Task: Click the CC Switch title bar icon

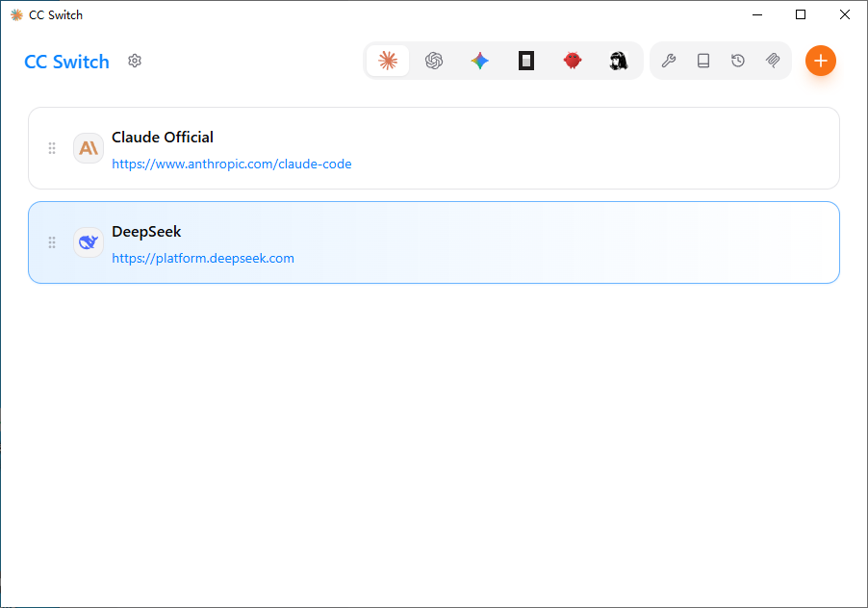Action: [x=16, y=15]
